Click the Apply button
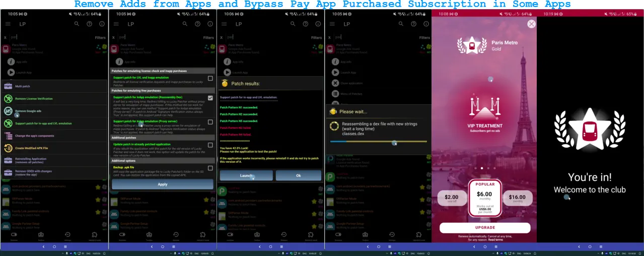The image size is (644, 256). [x=163, y=184]
